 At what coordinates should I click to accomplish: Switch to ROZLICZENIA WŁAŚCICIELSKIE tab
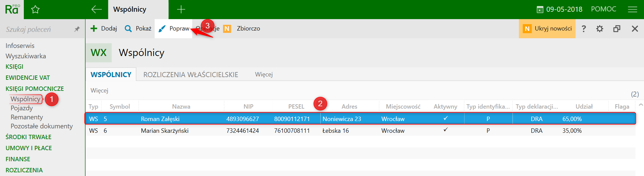(x=191, y=74)
